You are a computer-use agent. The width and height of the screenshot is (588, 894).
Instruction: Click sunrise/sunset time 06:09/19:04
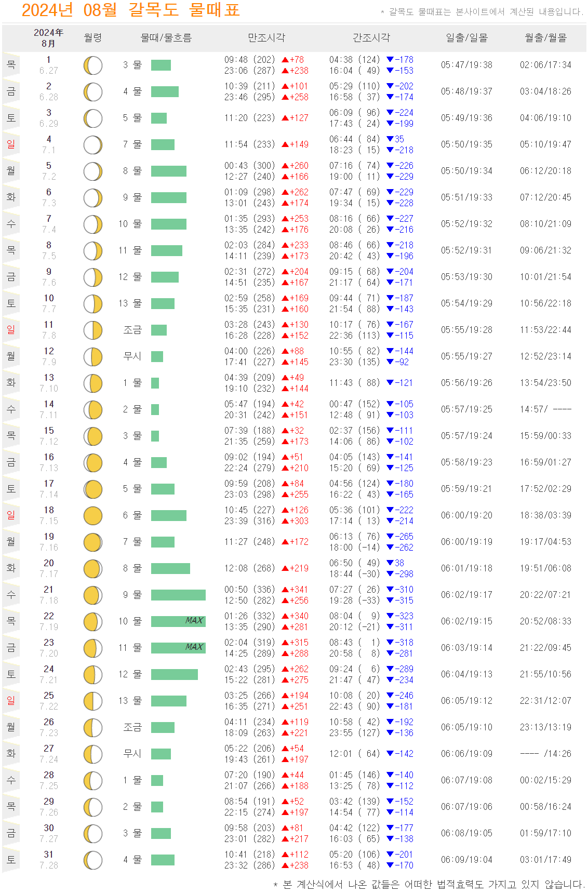click(467, 860)
